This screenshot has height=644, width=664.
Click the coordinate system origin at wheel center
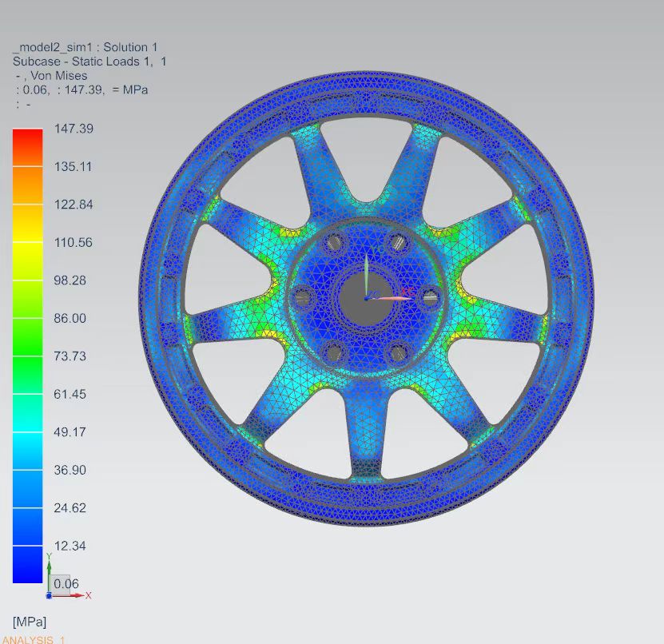(x=367, y=299)
